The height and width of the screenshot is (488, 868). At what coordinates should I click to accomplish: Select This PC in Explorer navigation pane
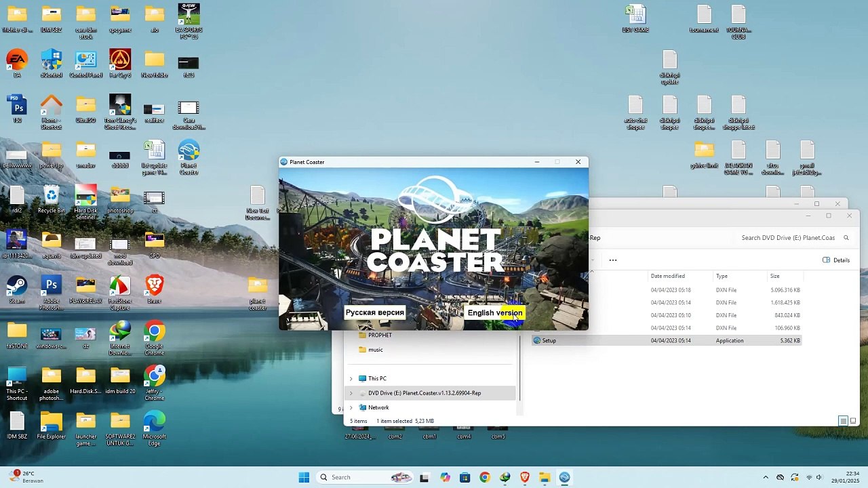377,379
